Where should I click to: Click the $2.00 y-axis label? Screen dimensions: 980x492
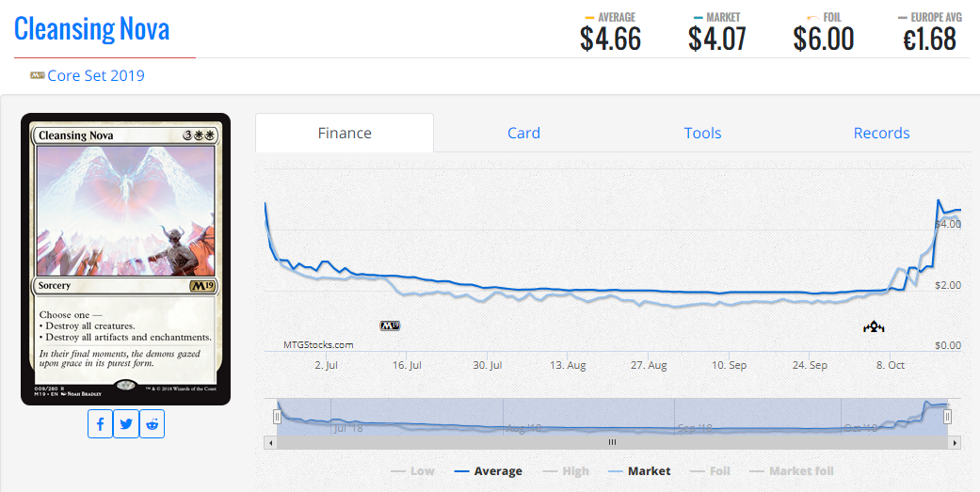(947, 285)
